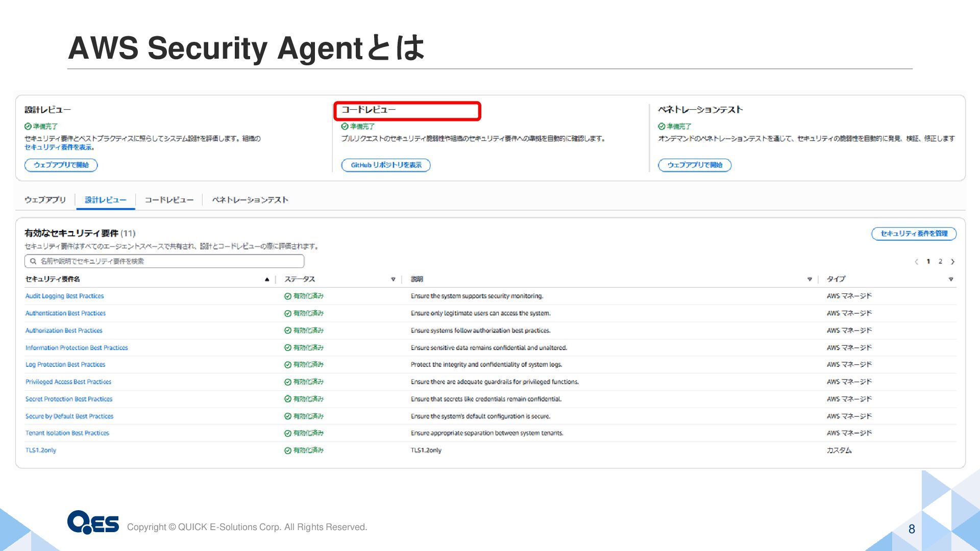The image size is (980, 551).
Task: Click the next page arrow in pagination
Action: coord(952,262)
